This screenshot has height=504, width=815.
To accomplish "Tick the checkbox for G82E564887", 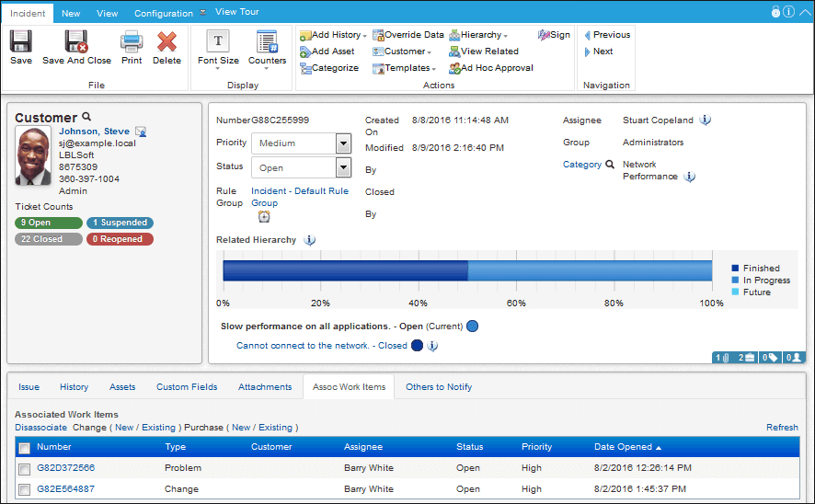I will point(25,489).
